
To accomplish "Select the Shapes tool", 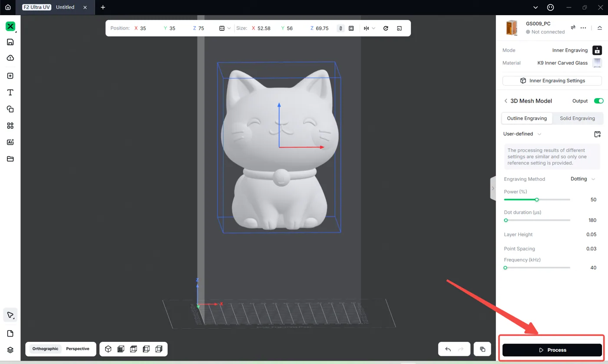I will pyautogui.click(x=10, y=109).
